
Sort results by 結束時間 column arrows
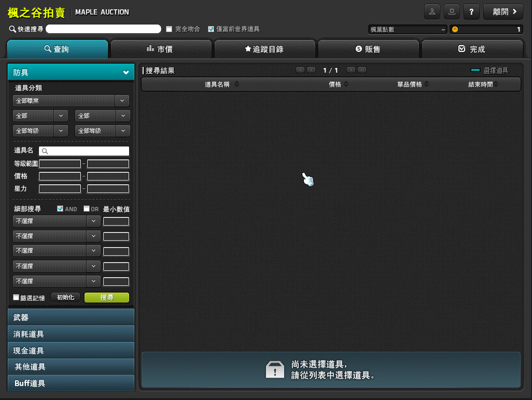tap(496, 84)
